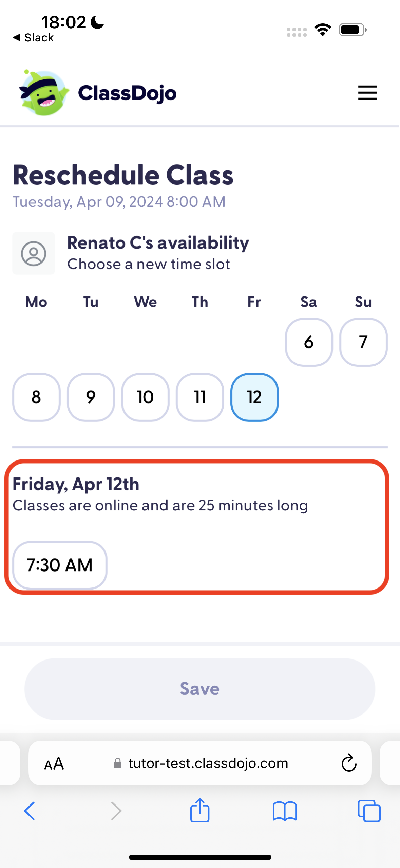Choose the 7:30 AM time slot

click(x=60, y=565)
